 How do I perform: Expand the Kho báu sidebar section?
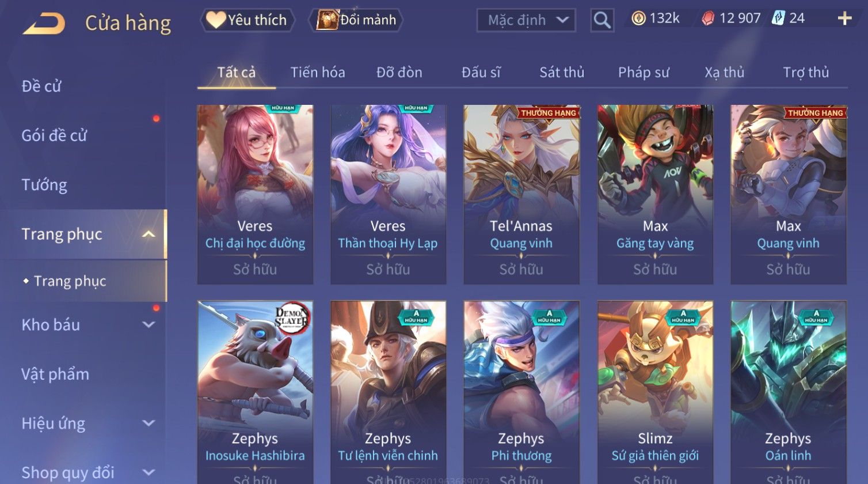(x=149, y=325)
